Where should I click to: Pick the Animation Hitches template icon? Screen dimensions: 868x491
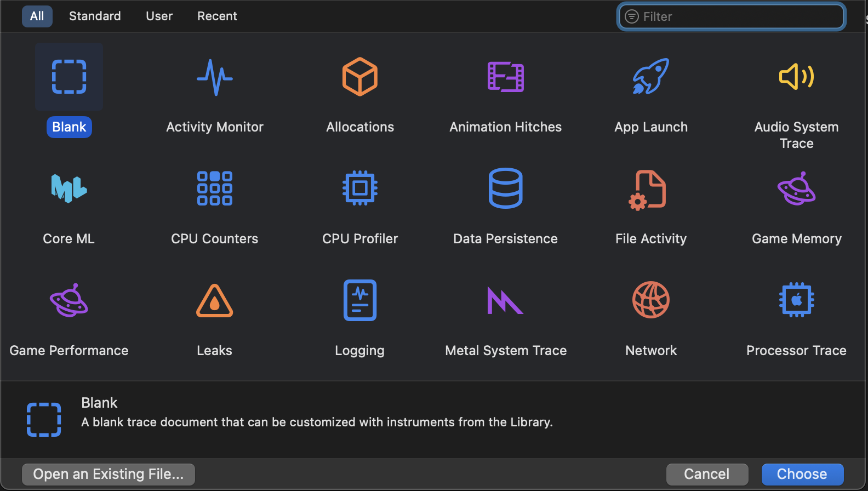[x=505, y=77]
